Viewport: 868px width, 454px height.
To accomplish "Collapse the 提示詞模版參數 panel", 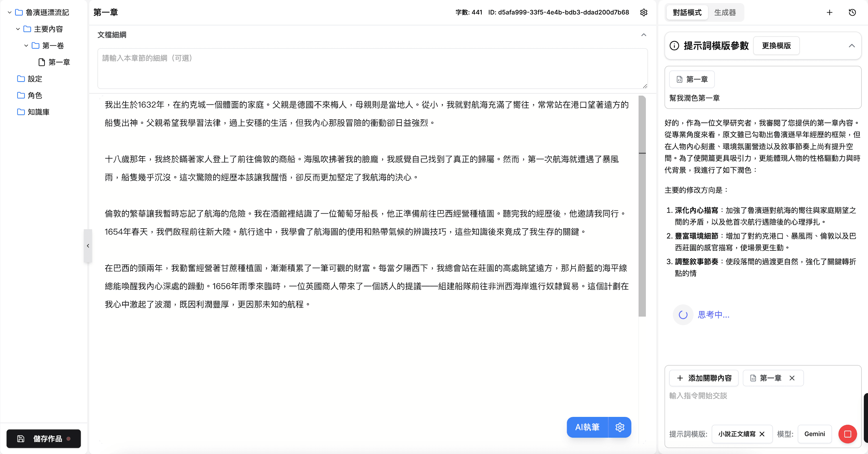I will (x=852, y=45).
